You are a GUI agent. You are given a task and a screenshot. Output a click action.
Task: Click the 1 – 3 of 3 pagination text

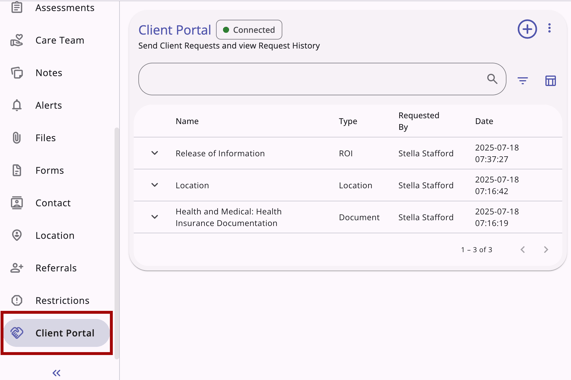click(476, 250)
